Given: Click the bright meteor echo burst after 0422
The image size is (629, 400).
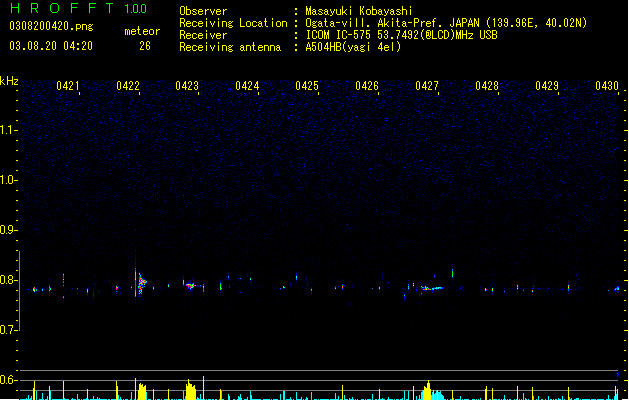Looking at the screenshot, I should tap(142, 283).
